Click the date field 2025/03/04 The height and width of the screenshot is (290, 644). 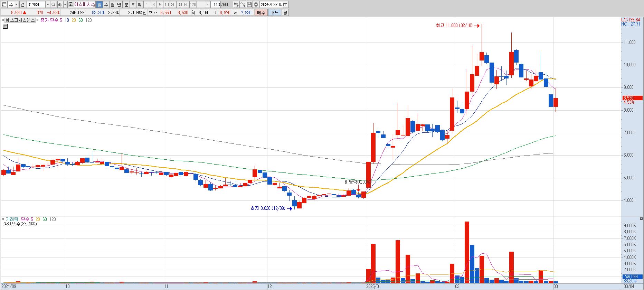(271, 4)
